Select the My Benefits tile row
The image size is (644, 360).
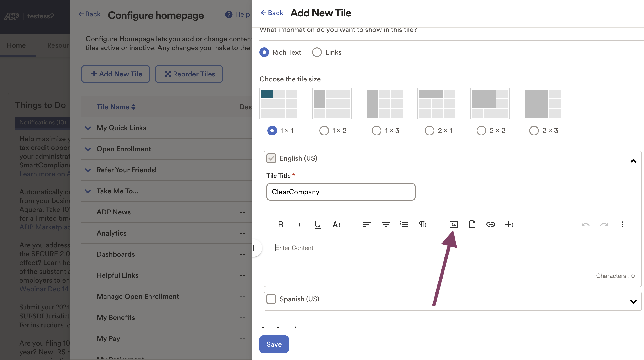(167, 317)
